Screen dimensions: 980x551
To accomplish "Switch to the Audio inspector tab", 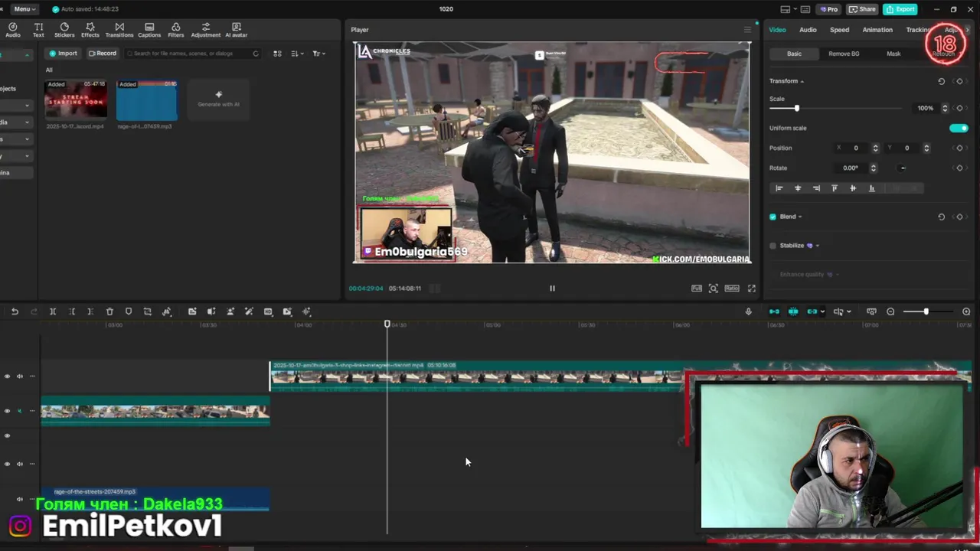I will pyautogui.click(x=808, y=30).
